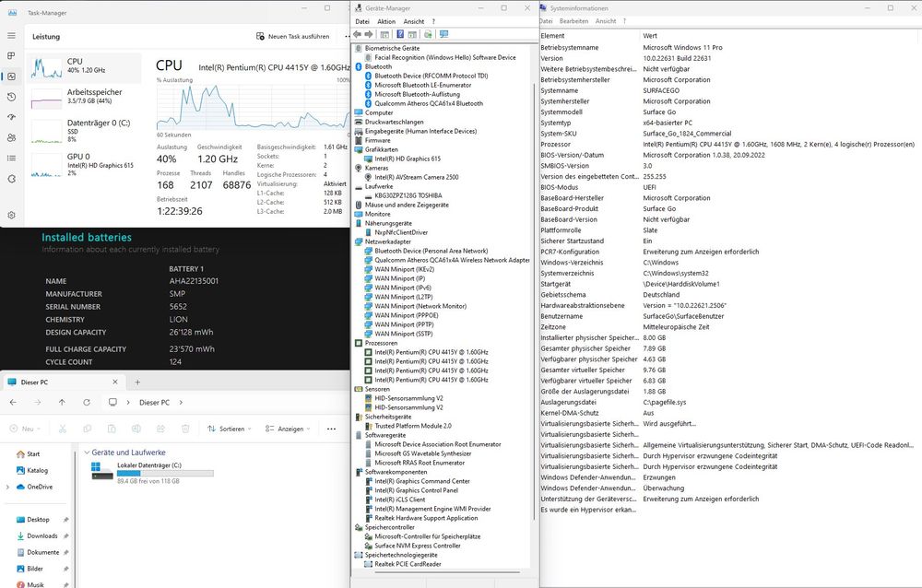Viewport: 922px width, 588px height.
Task: Open the Aktion menu in Geräte-Manager
Action: (x=386, y=21)
